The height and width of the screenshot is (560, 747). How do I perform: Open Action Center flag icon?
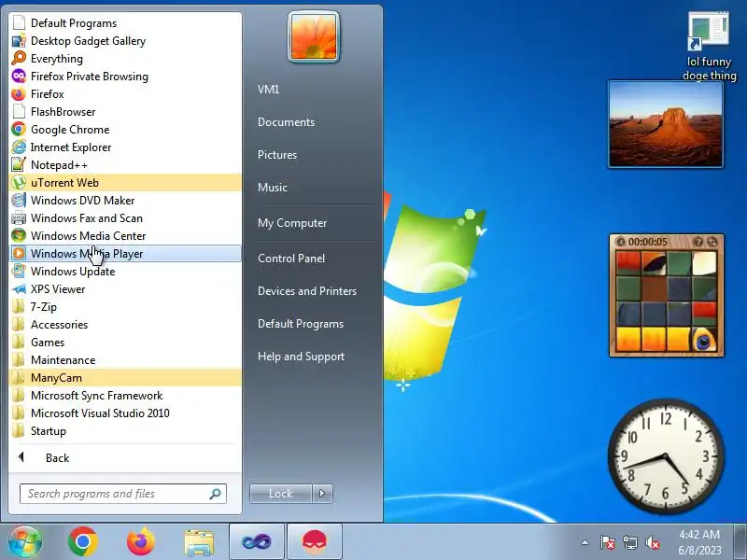point(608,542)
